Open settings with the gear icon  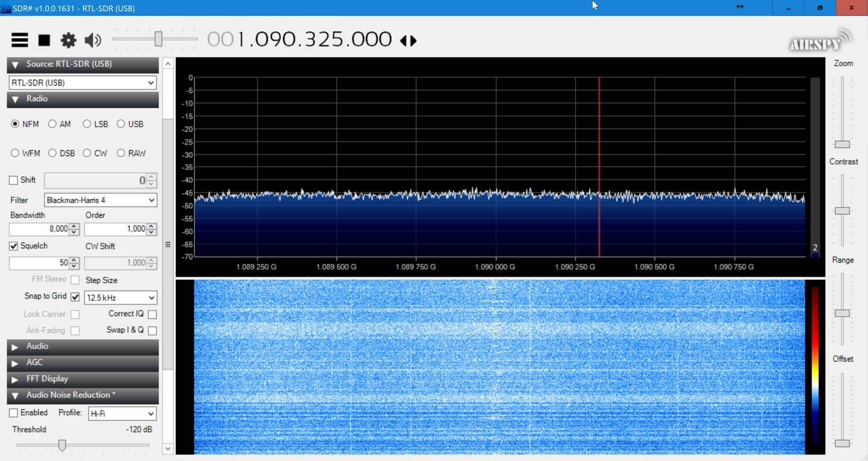[68, 40]
